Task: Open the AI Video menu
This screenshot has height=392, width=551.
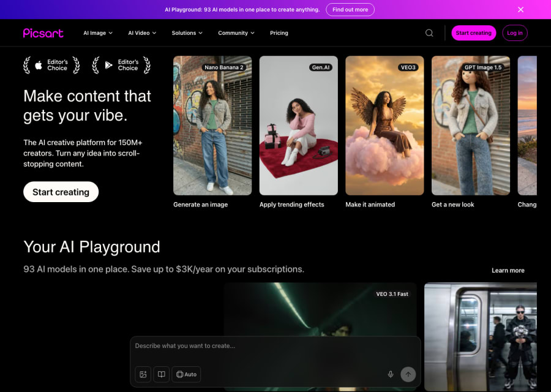Action: pyautogui.click(x=141, y=32)
